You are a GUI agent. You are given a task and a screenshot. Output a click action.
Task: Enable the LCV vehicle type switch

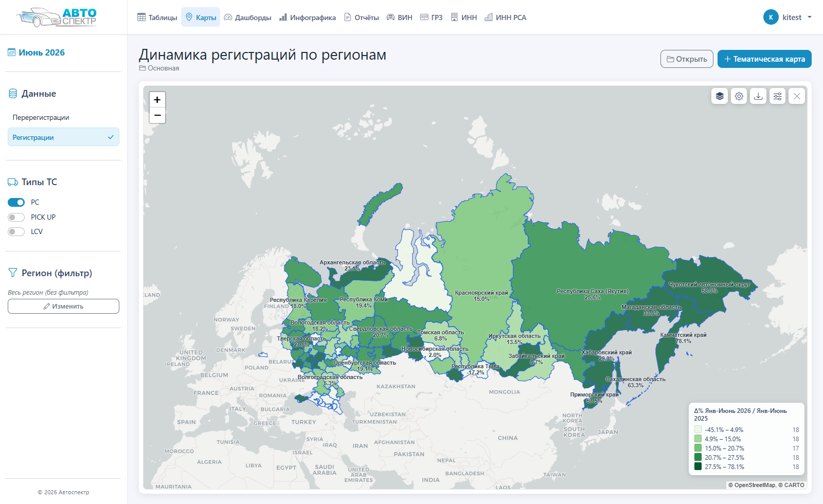(x=16, y=231)
